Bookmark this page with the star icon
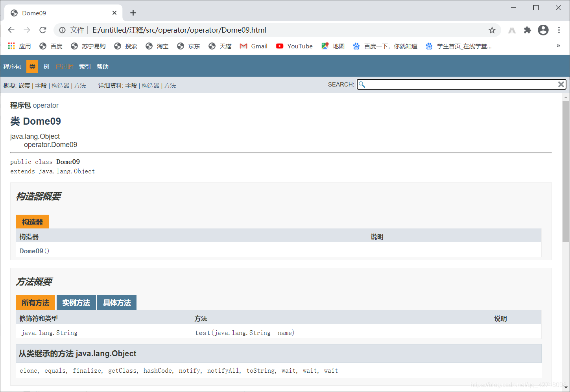The width and height of the screenshot is (570, 392). coord(492,30)
